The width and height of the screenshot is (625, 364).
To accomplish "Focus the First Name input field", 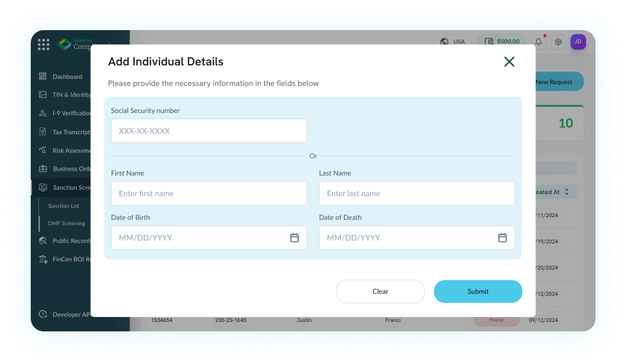I will point(209,193).
